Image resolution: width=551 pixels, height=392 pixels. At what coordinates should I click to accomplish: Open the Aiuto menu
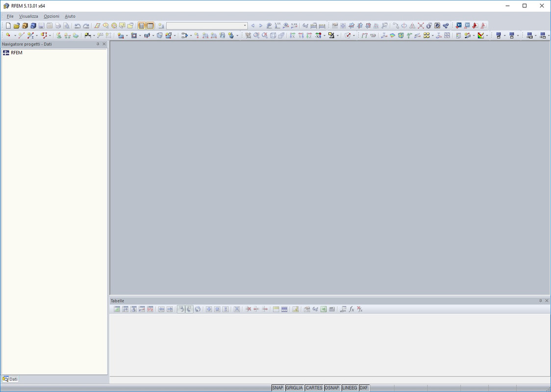click(70, 16)
